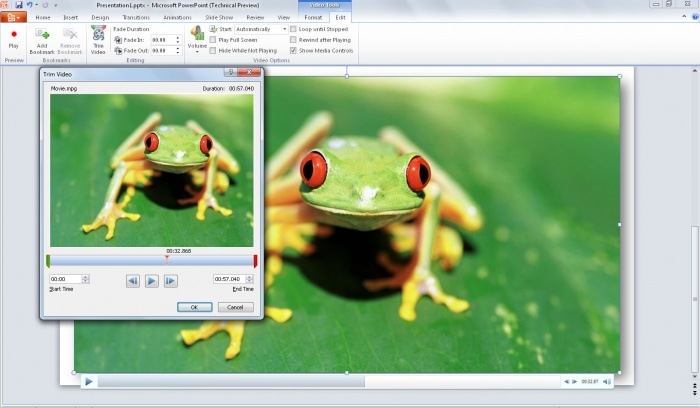700x408 pixels.
Task: Click the End Time input field
Action: pos(229,279)
